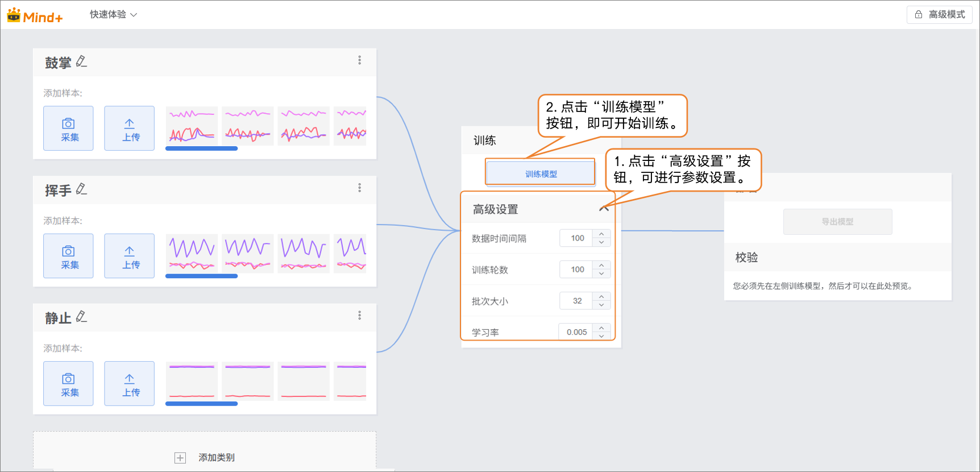
Task: Open the kebab menu for 静止 class
Action: [359, 316]
